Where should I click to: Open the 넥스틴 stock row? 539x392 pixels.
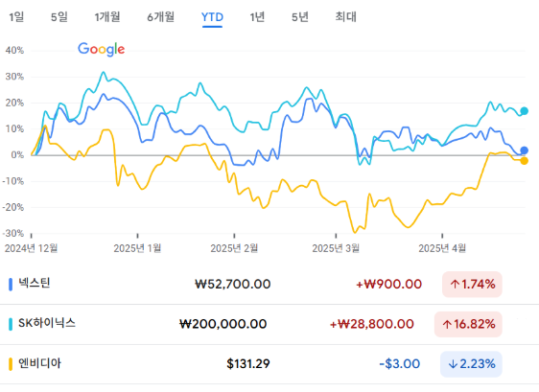click(269, 284)
